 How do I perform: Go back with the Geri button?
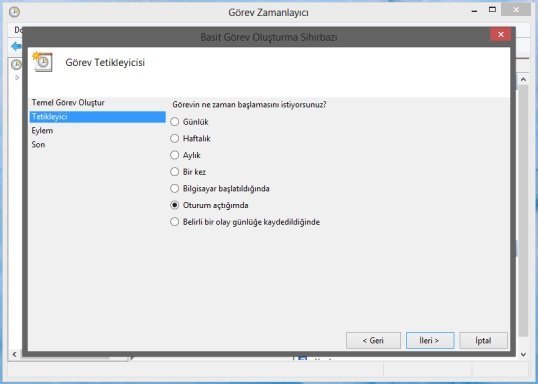click(x=373, y=340)
